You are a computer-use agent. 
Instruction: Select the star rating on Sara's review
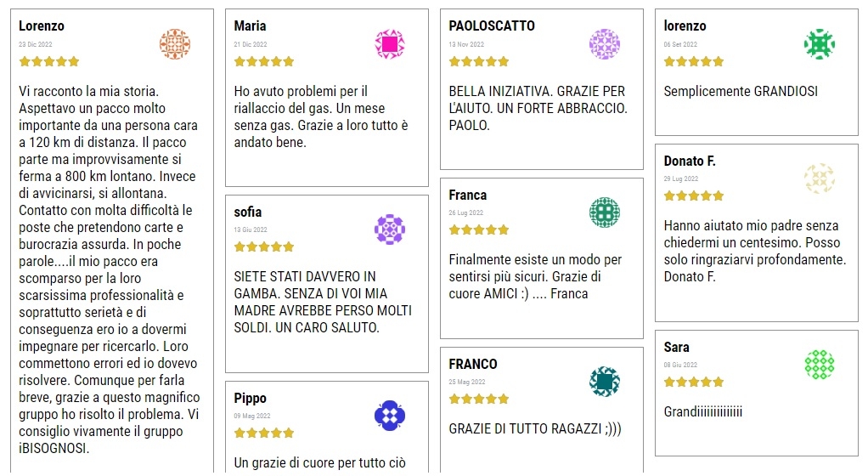click(694, 382)
